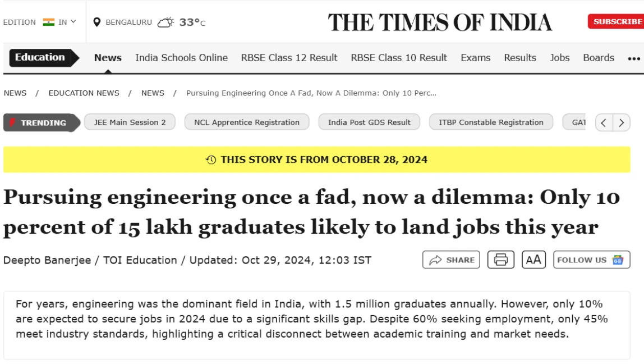
Task: Select India Schools Online nav item
Action: 181,58
